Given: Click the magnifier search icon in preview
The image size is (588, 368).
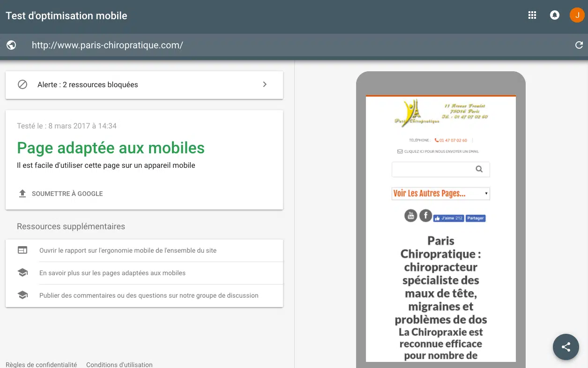Looking at the screenshot, I should pyautogui.click(x=479, y=169).
